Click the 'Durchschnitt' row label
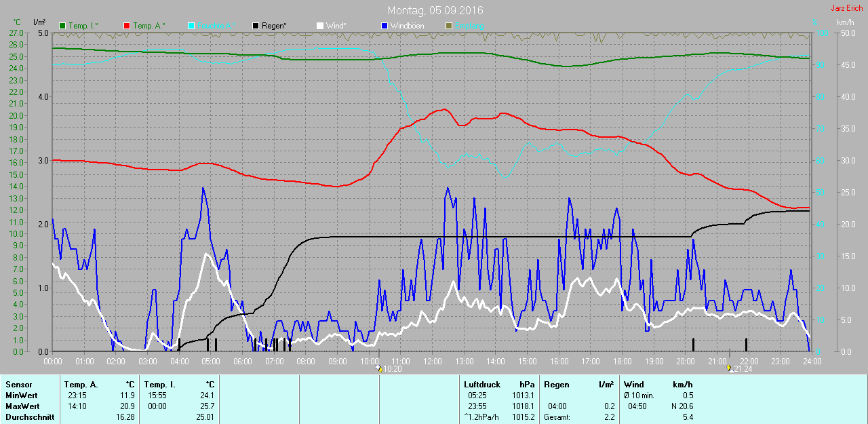Image resolution: width=868 pixels, height=424 pixels. (30, 417)
